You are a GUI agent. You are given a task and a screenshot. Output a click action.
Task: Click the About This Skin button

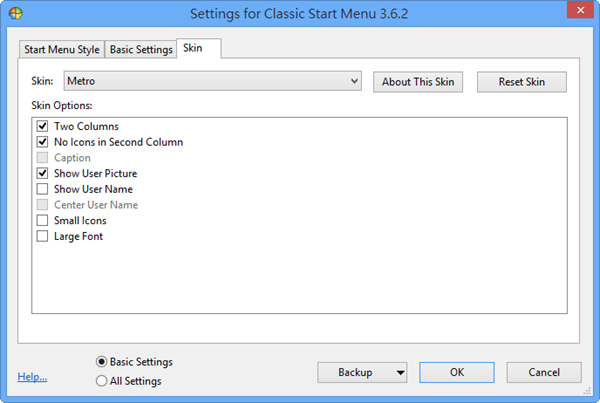418,82
